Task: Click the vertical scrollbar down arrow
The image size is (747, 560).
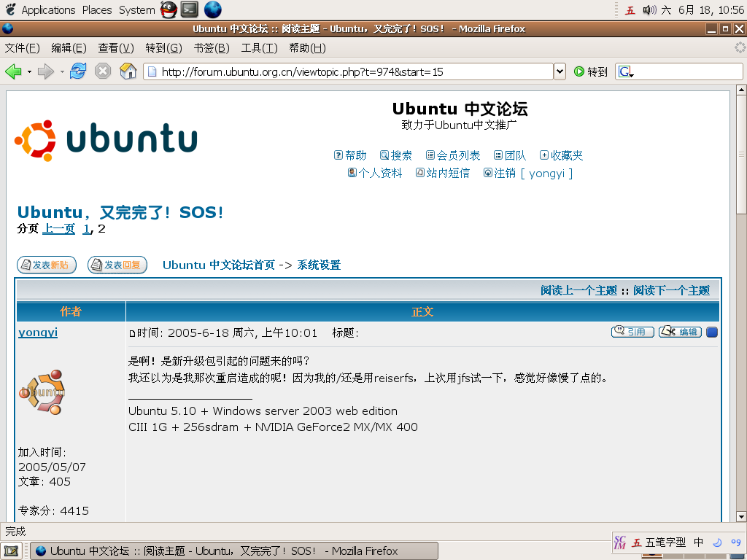Action: pyautogui.click(x=741, y=517)
